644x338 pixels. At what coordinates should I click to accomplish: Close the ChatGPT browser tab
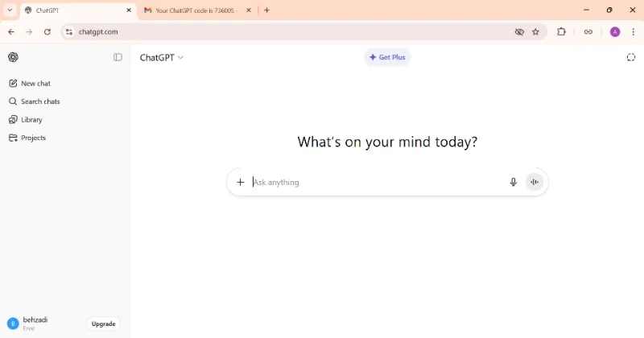[129, 10]
